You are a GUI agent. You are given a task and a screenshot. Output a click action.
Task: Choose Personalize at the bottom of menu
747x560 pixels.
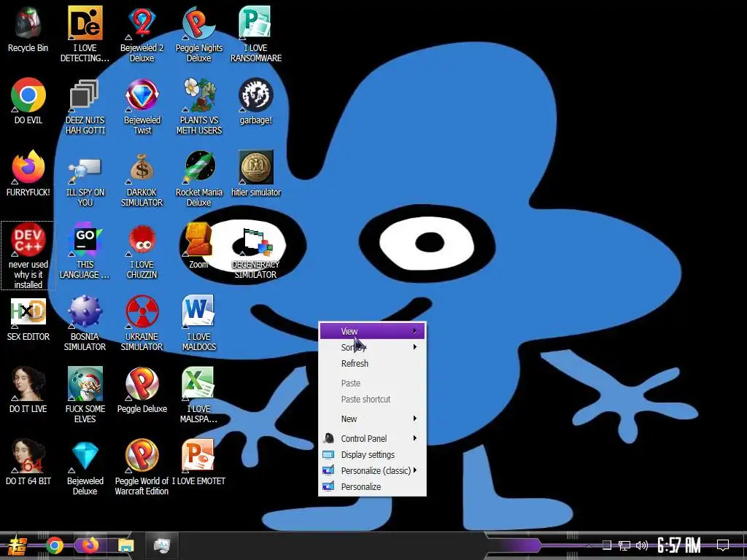pos(372,486)
